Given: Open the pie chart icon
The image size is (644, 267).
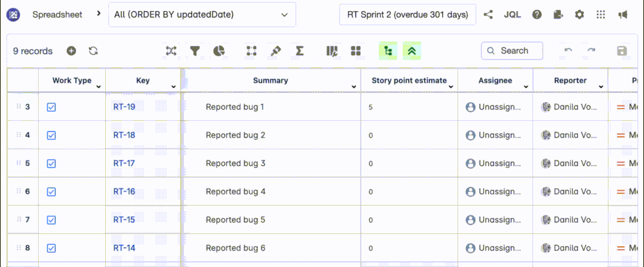Looking at the screenshot, I should pyautogui.click(x=219, y=51).
